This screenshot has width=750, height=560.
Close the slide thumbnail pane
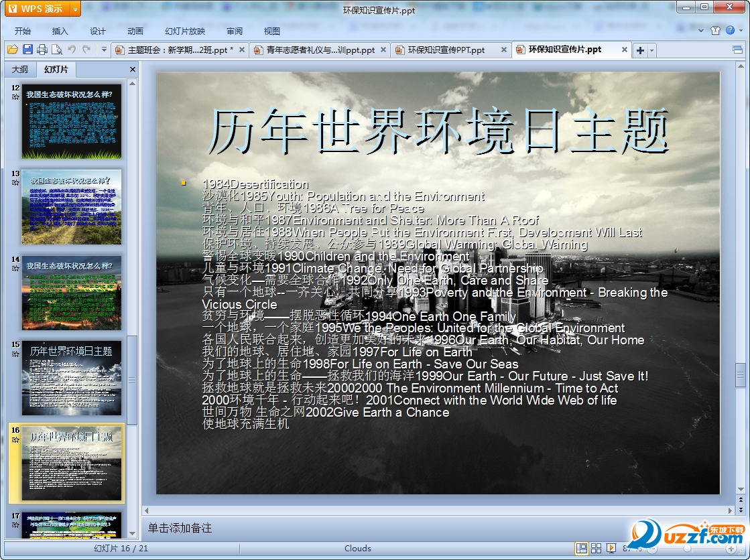133,70
